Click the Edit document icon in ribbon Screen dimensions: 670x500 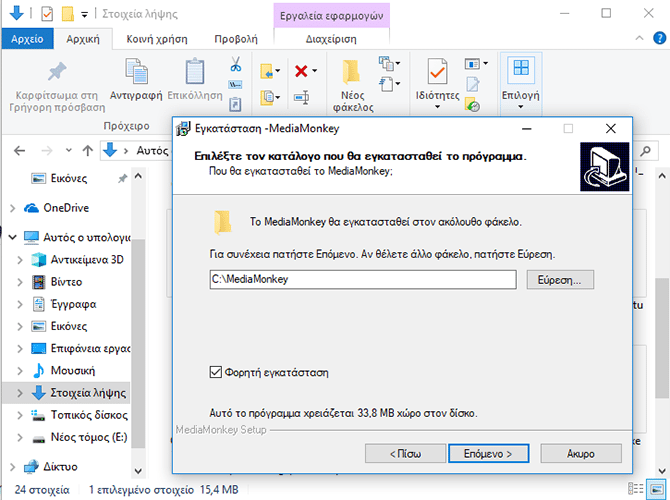tap(472, 84)
